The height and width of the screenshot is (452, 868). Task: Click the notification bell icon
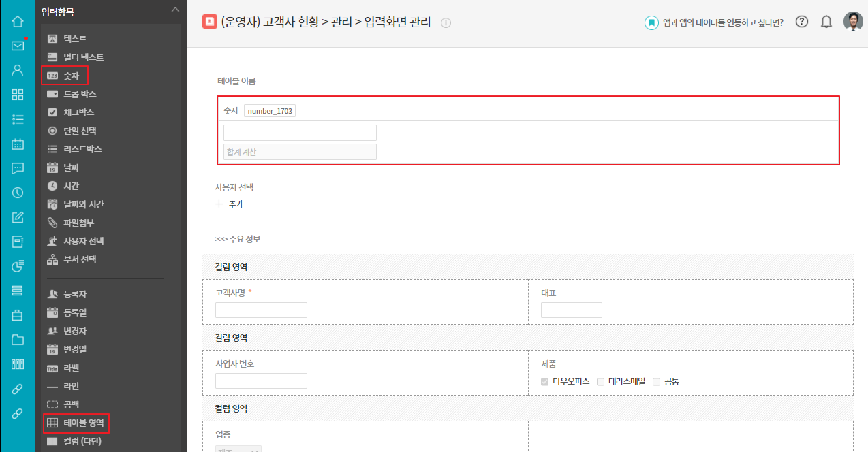coord(826,22)
